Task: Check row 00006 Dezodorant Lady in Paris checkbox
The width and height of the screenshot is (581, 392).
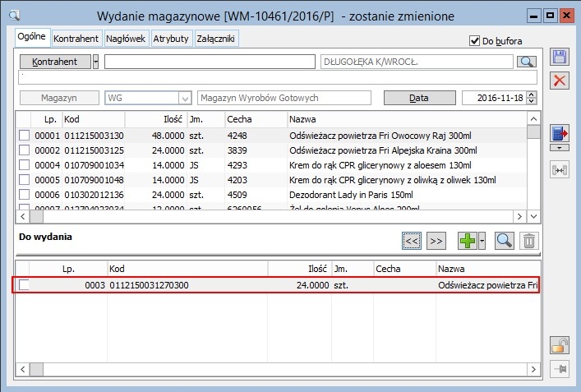Action: [x=24, y=195]
